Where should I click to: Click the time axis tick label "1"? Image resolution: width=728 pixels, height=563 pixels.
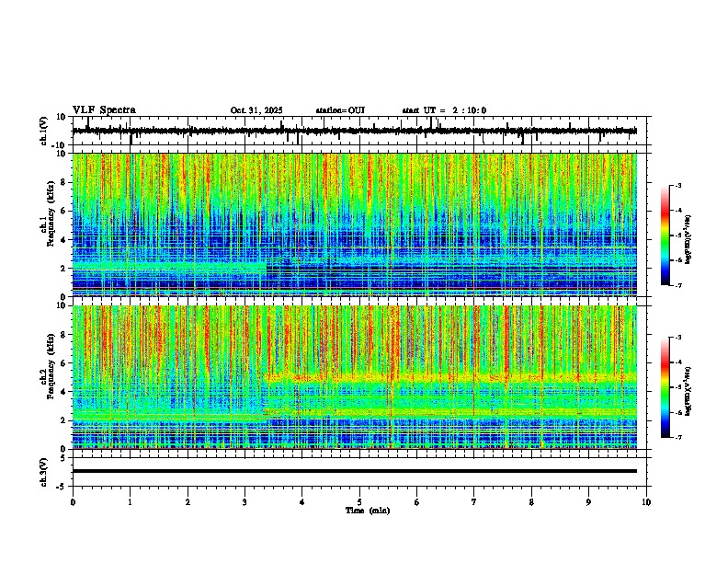click(x=130, y=502)
